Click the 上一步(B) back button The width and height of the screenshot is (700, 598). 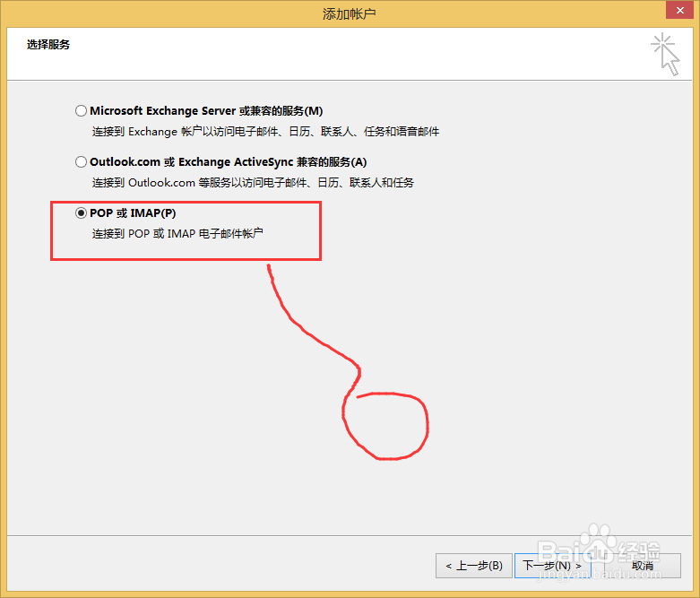(473, 566)
